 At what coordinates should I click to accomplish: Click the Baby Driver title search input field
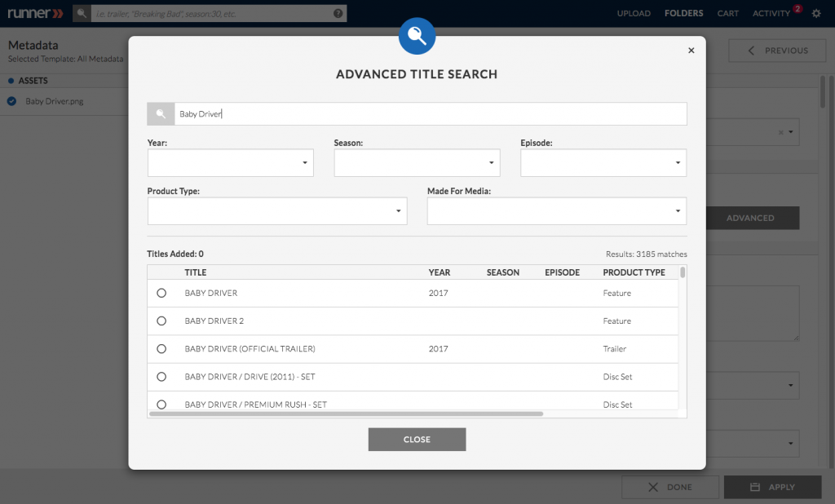pyautogui.click(x=431, y=114)
